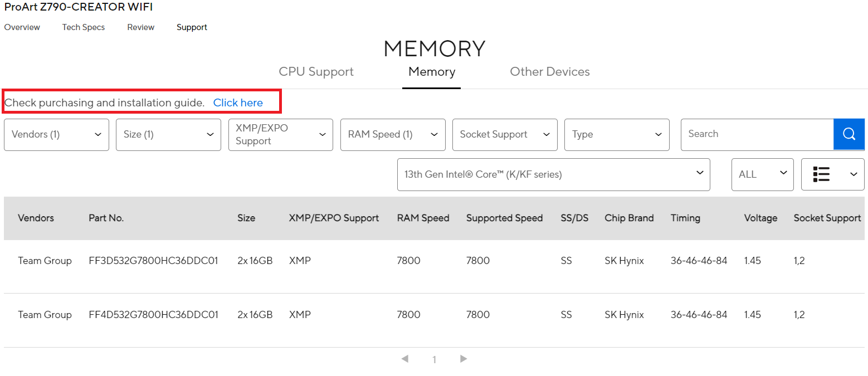The image size is (868, 376).
Task: Click into the Search input field
Action: click(757, 134)
